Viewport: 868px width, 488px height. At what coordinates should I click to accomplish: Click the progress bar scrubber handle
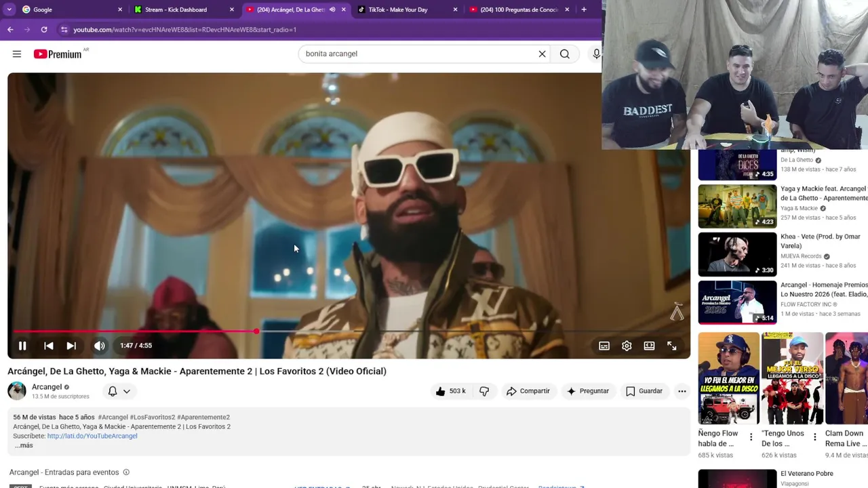[256, 331]
